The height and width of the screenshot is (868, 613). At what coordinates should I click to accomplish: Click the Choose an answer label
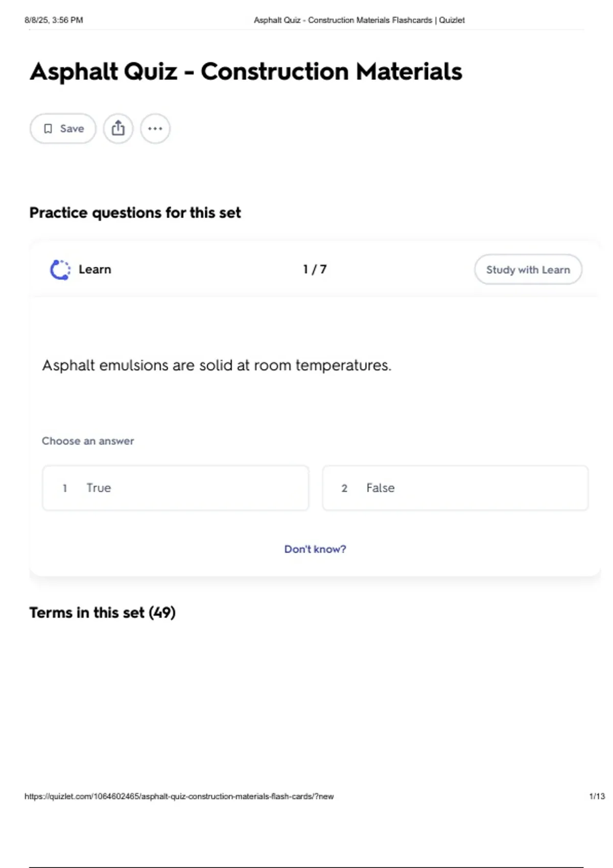pos(88,441)
